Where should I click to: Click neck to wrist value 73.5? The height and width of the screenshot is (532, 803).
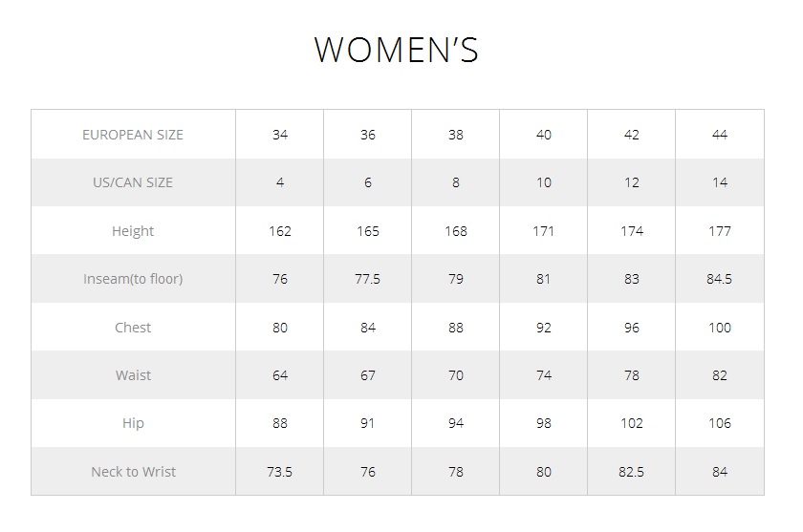pyautogui.click(x=279, y=472)
